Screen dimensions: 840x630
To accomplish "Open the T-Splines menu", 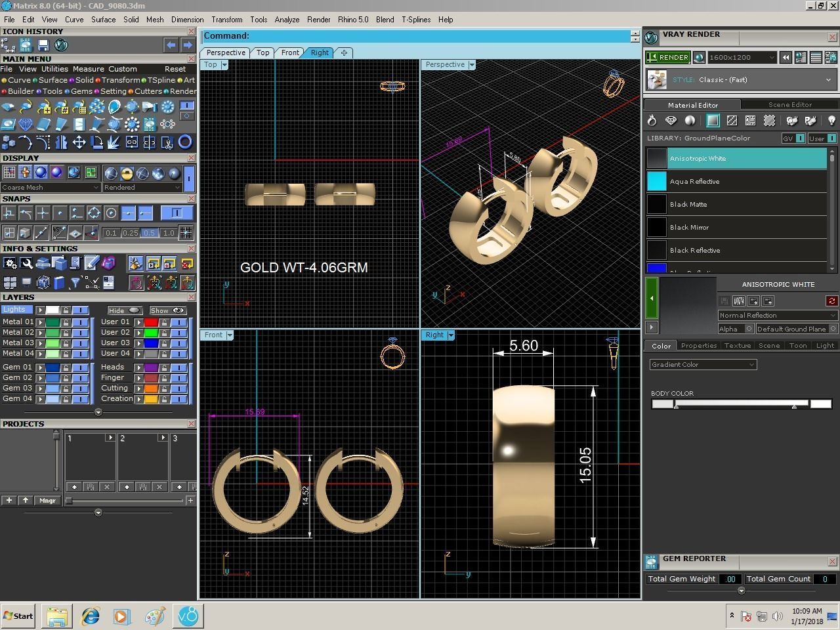I will point(416,20).
